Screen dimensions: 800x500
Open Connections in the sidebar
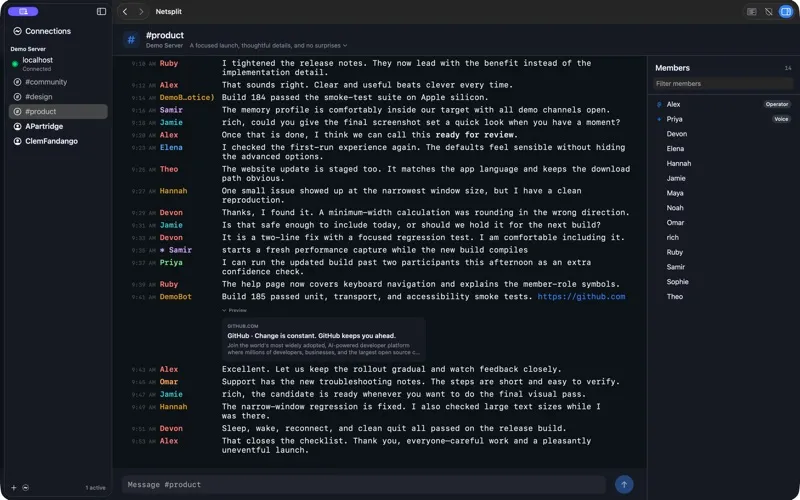tap(48, 31)
